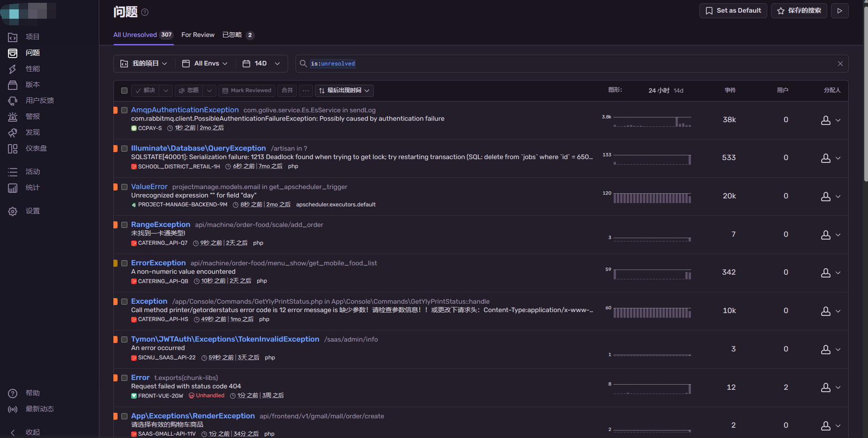Viewport: 868px width, 438px height.
Task: Click Set as Default button
Action: tap(733, 11)
